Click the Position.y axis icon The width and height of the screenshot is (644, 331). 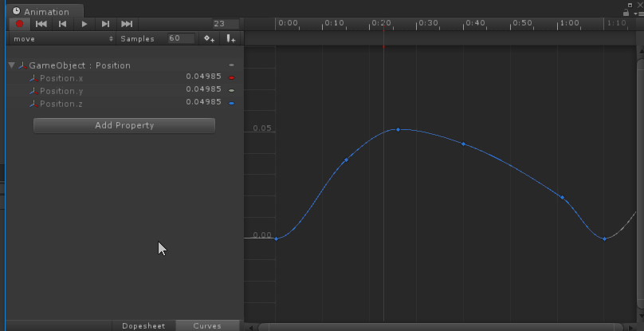tap(33, 91)
